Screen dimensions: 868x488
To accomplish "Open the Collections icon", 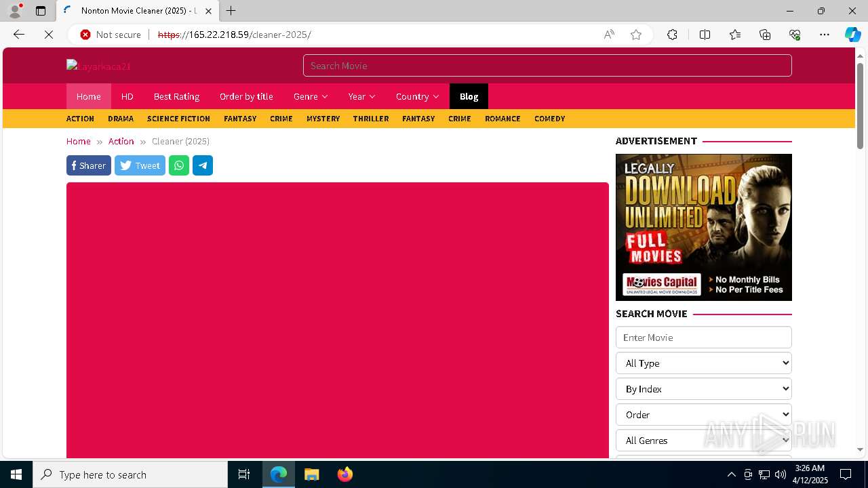I will [x=765, y=35].
